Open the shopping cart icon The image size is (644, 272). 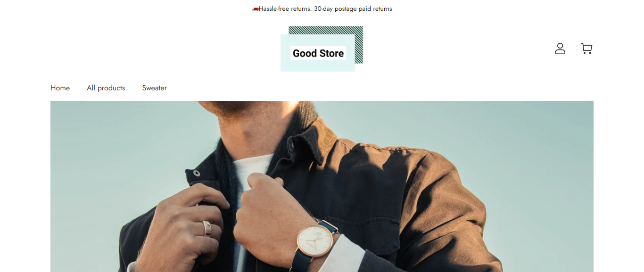[586, 48]
